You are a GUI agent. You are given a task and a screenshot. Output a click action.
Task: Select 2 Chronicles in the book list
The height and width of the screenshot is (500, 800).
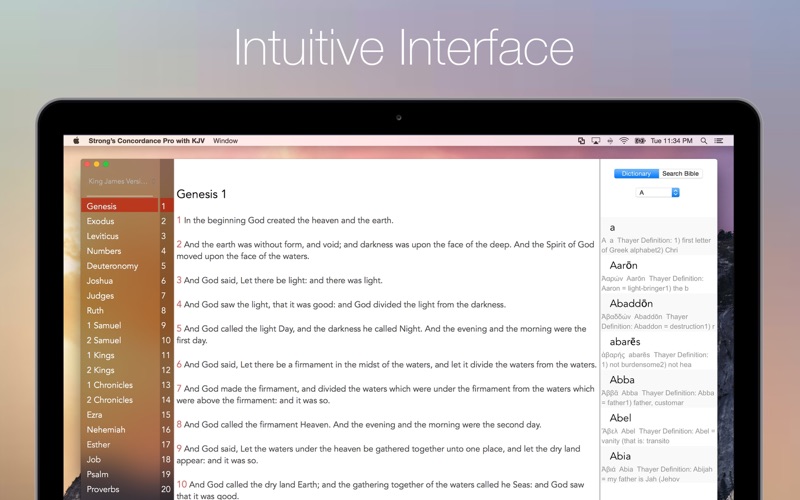(x=120, y=399)
